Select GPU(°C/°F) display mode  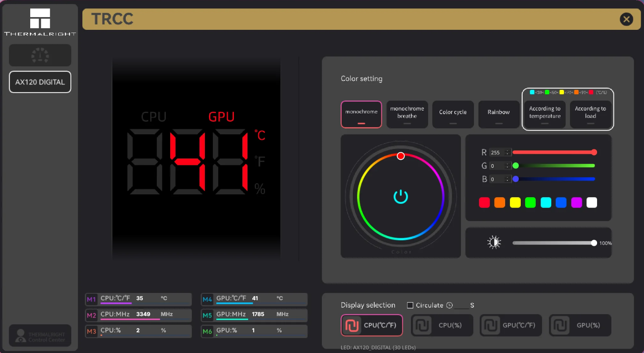point(511,325)
